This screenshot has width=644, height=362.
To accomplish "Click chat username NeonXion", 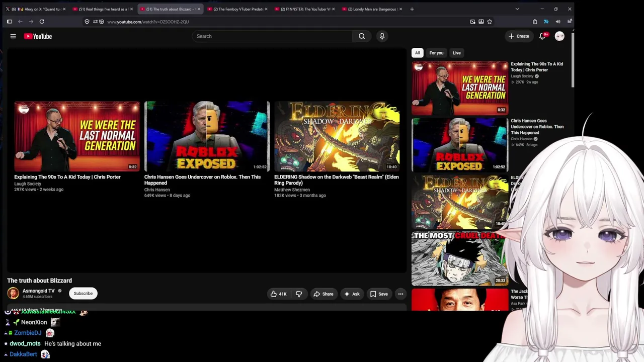I will pyautogui.click(x=34, y=322).
